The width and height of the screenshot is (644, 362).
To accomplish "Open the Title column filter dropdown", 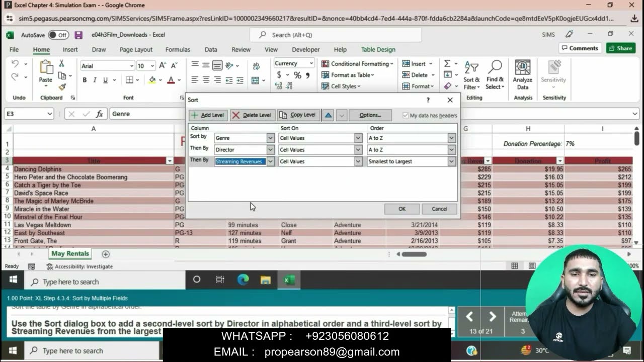I will 170,161.
